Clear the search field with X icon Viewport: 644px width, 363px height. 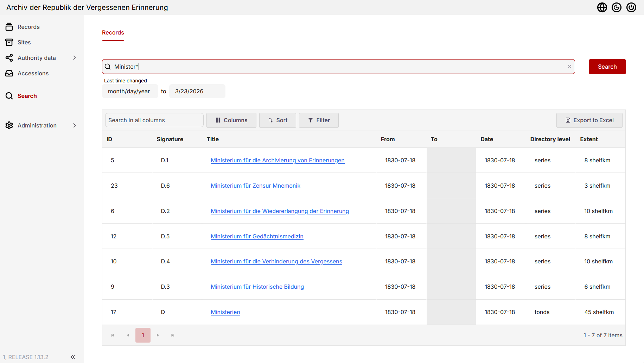click(569, 67)
